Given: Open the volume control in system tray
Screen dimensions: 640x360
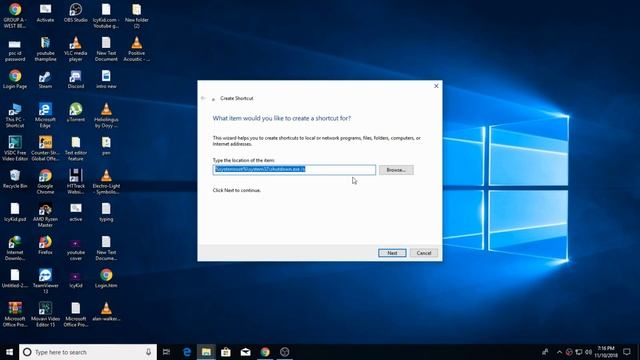Looking at the screenshot, I should point(589,352).
